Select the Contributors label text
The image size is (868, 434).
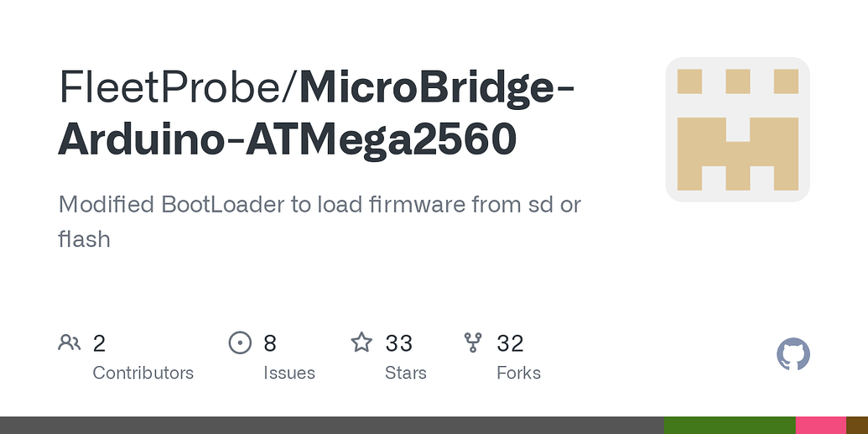(x=143, y=373)
